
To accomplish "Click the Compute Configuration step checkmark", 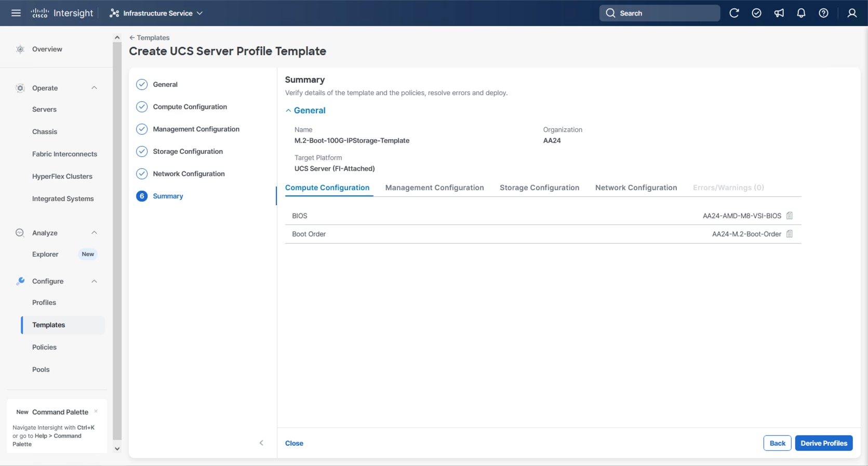I will 142,106.
